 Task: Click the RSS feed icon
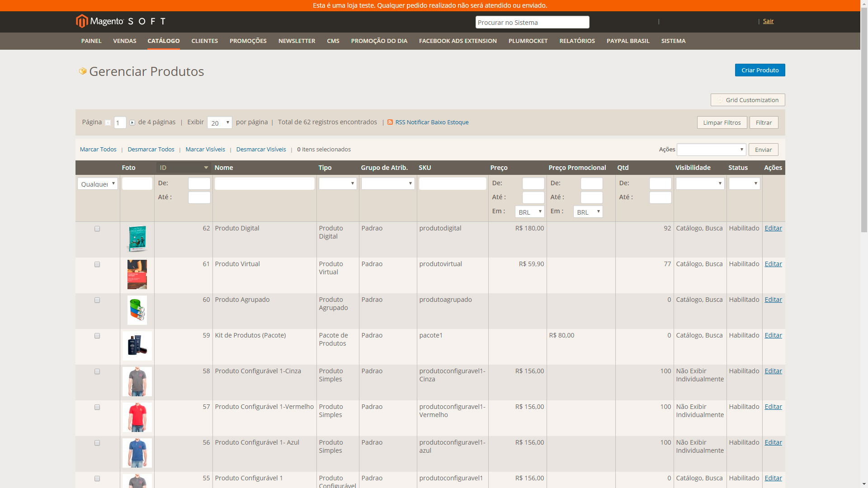coord(390,122)
